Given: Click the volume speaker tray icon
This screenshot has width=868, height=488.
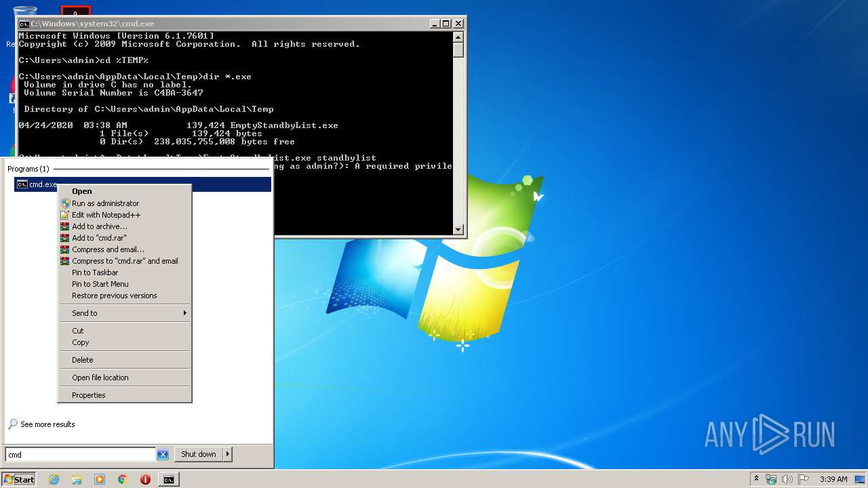Looking at the screenshot, I should [x=787, y=479].
